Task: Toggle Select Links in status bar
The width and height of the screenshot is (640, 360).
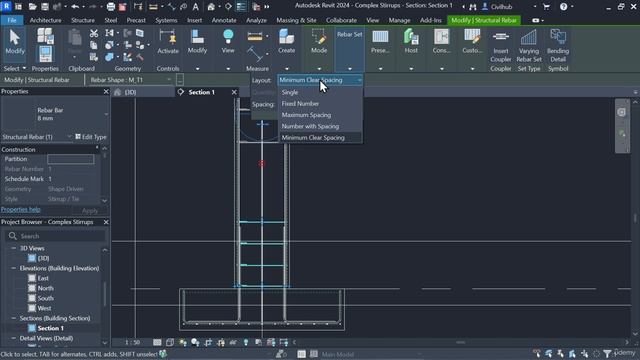Action: pyautogui.click(x=537, y=353)
